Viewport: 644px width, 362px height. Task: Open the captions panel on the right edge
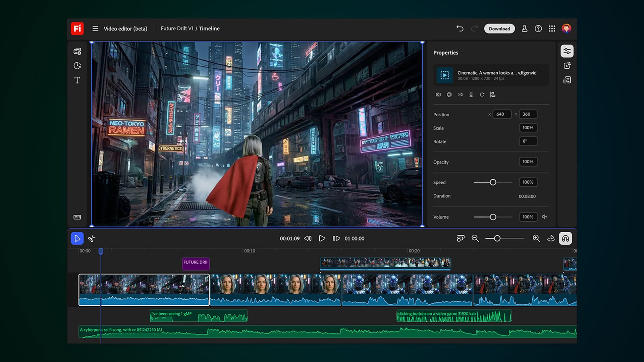point(567,80)
